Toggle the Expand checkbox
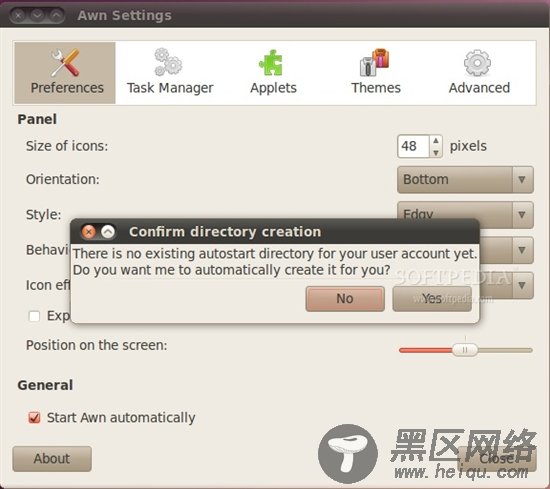 click(x=34, y=316)
